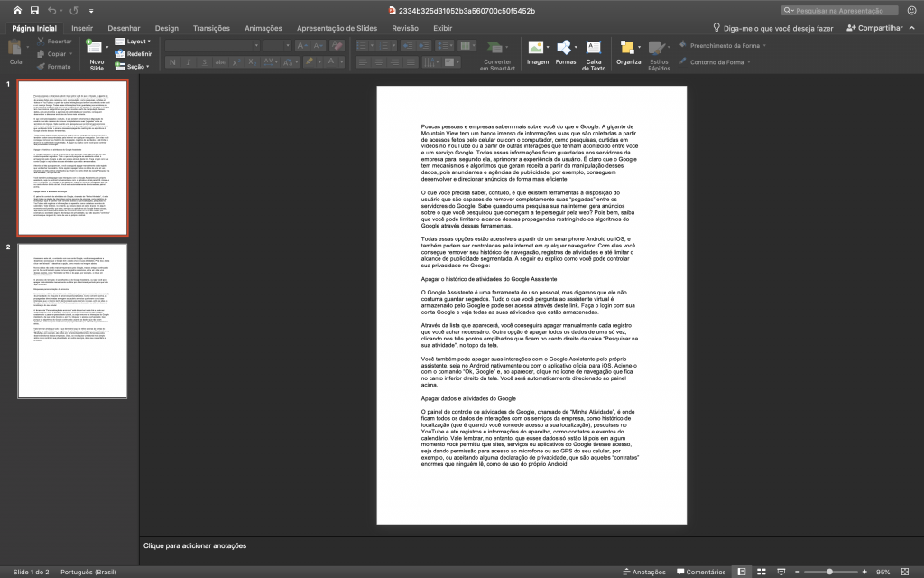This screenshot has height=578, width=924.
Task: Click the Colar paste icon
Action: coord(16,47)
